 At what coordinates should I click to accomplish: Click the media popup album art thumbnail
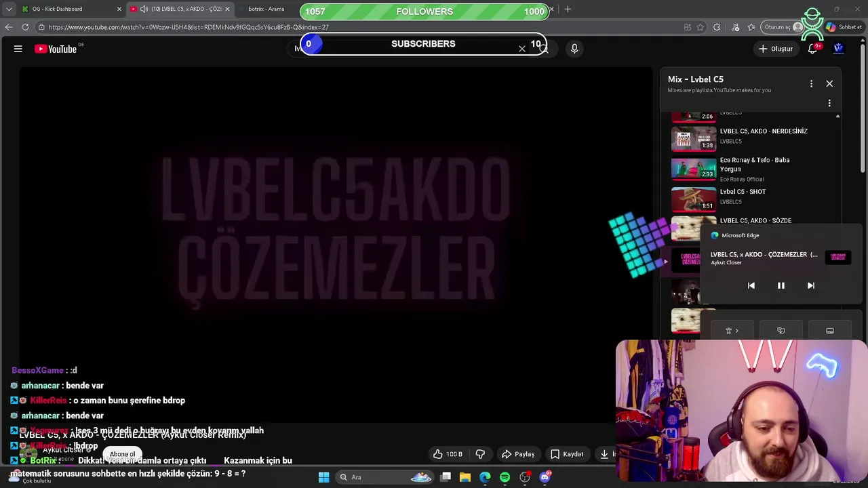(x=839, y=257)
